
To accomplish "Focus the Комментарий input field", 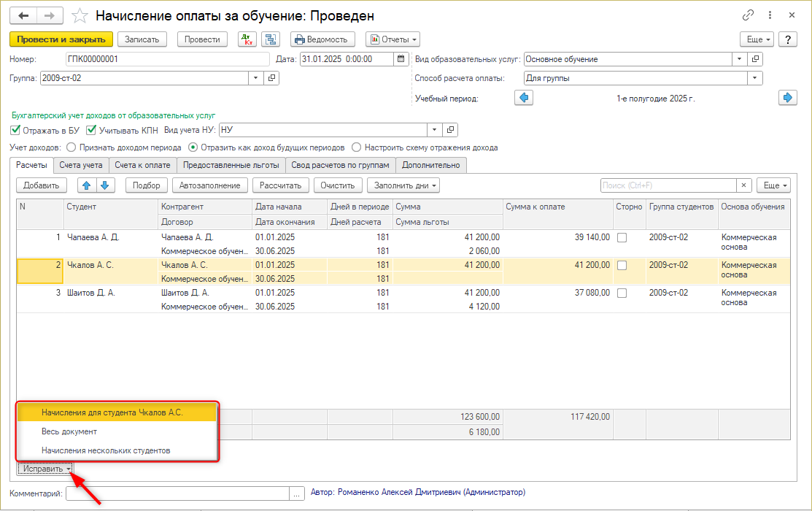I will 177,494.
